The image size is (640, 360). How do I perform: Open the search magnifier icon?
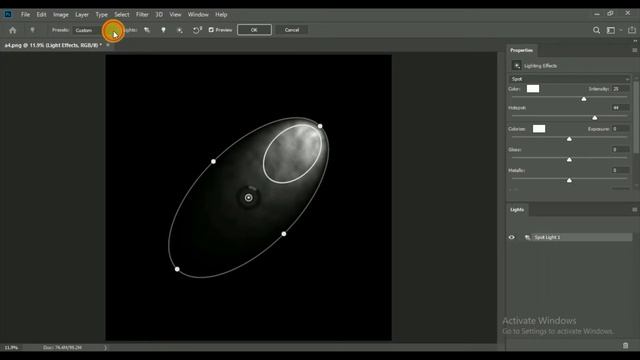coord(596,30)
